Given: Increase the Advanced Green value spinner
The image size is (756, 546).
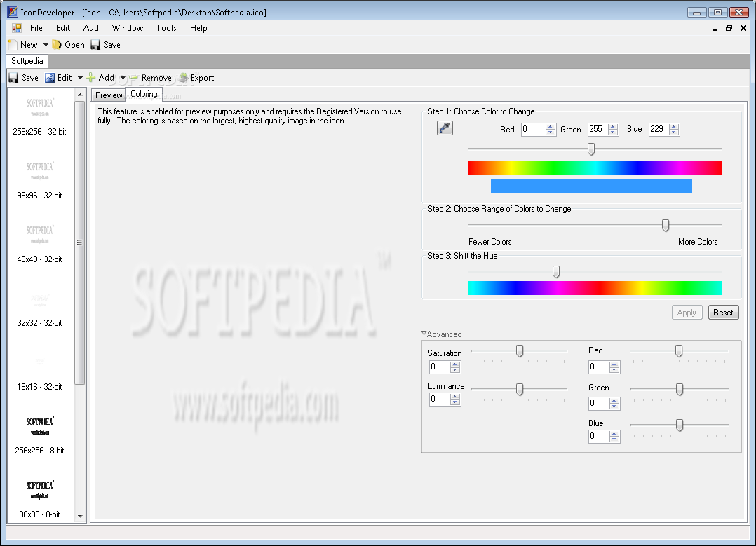Looking at the screenshot, I should 614,400.
